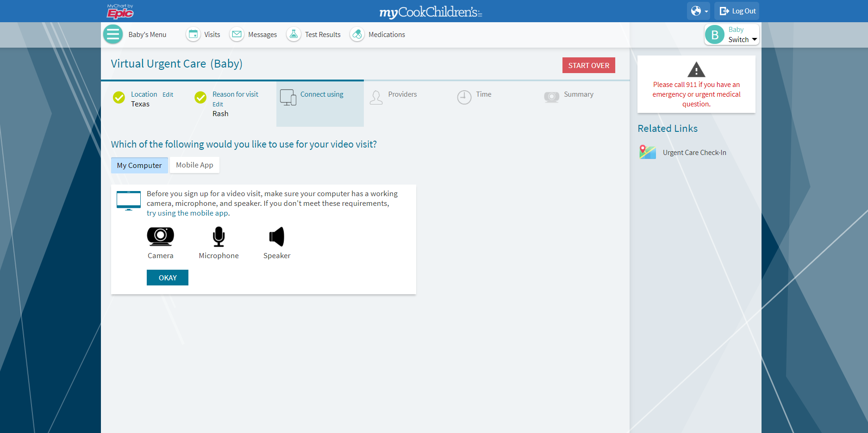Open the Visits calendar icon
This screenshot has width=868, height=433.
point(193,35)
